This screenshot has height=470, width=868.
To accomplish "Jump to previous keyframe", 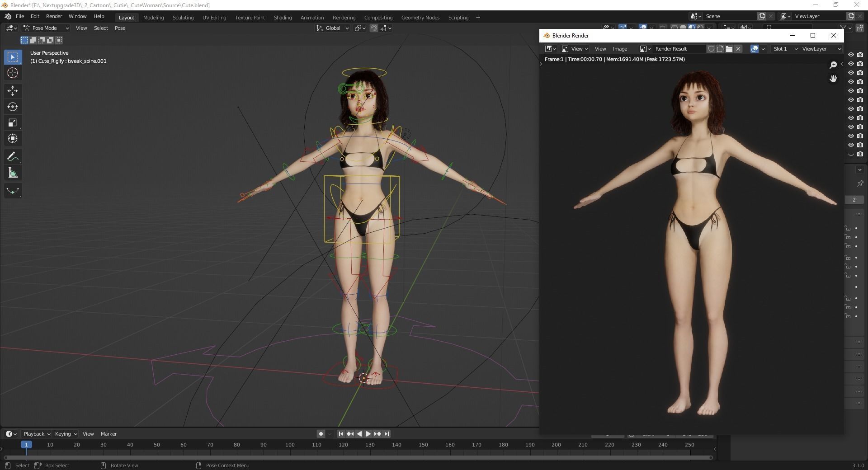I will 350,434.
